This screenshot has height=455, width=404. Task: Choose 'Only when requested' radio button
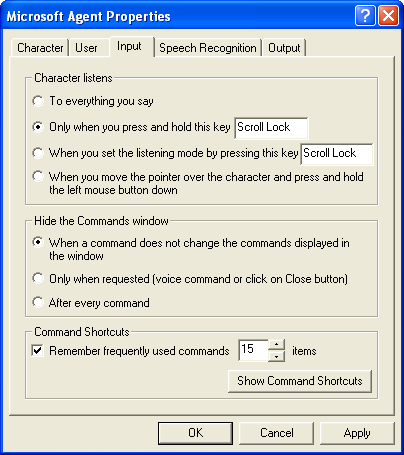38,278
